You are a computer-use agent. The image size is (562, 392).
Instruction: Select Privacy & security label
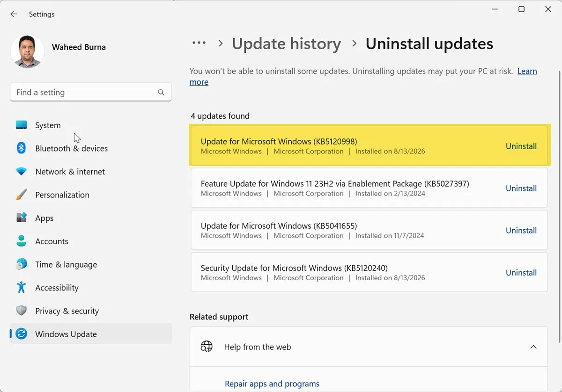coord(67,311)
